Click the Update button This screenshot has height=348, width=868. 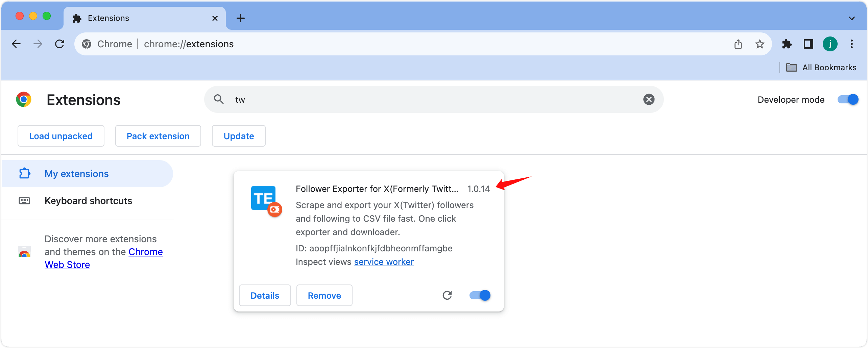coord(239,136)
